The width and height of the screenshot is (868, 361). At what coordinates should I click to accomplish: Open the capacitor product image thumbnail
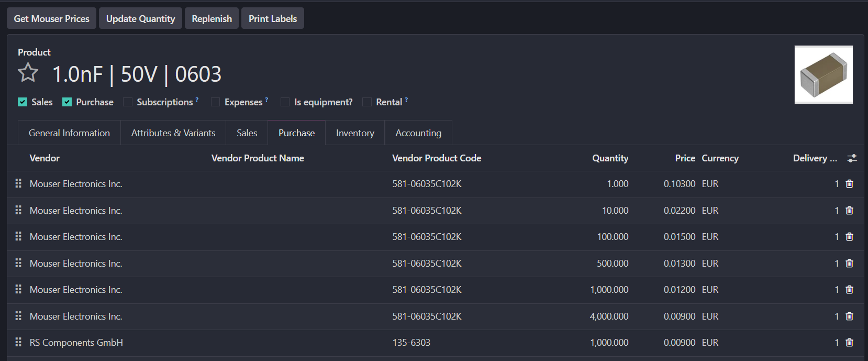click(823, 74)
